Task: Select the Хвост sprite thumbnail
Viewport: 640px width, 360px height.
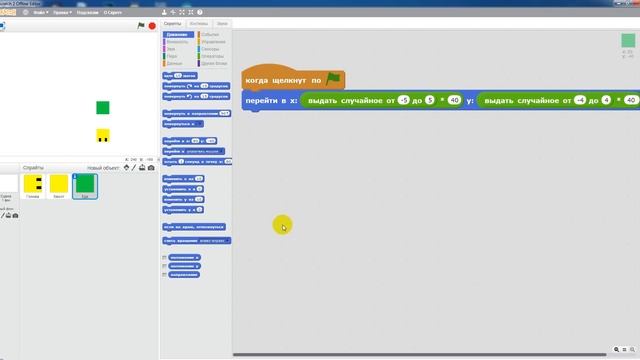Action: click(59, 187)
